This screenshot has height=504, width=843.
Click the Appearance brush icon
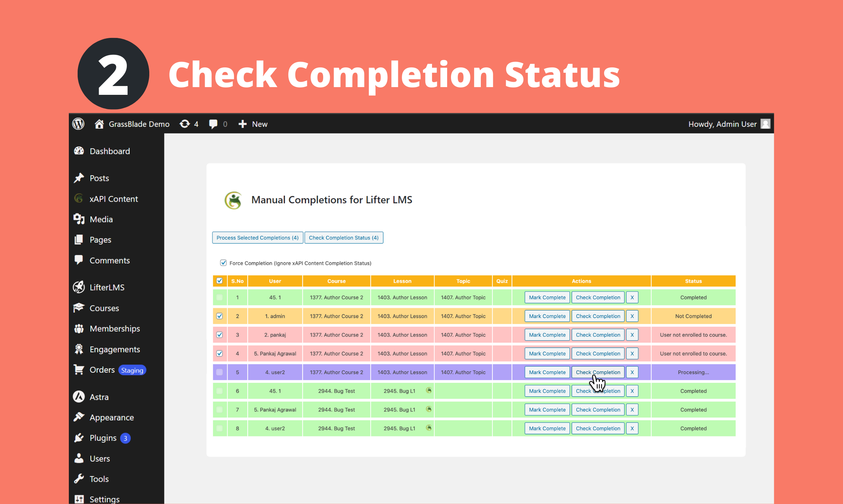pos(79,417)
